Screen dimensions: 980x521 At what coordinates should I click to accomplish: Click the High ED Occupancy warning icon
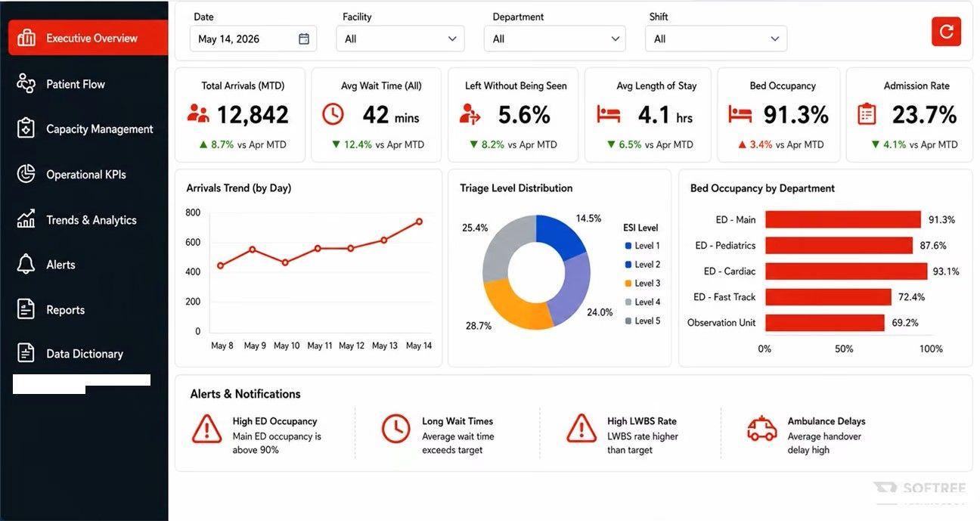click(x=207, y=430)
